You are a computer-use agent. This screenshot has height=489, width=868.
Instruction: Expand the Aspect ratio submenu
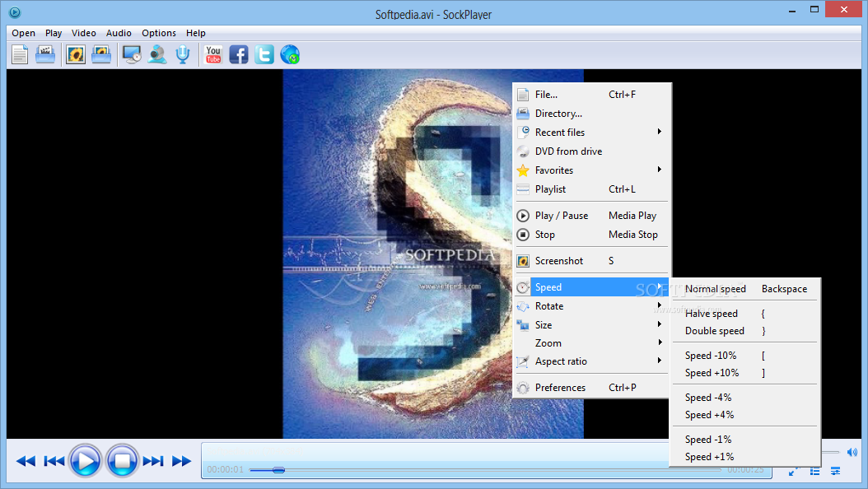click(591, 361)
